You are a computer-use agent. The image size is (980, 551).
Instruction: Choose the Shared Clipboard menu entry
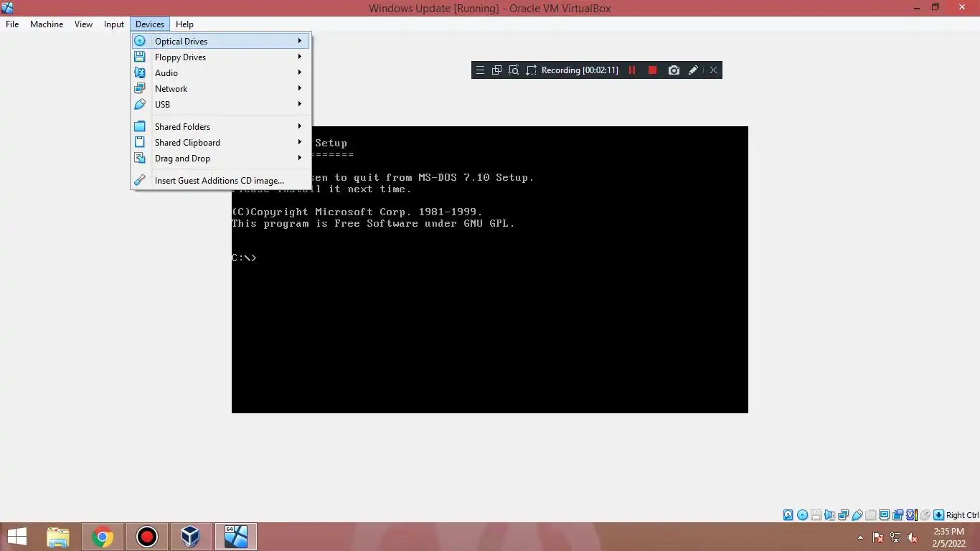(220, 142)
